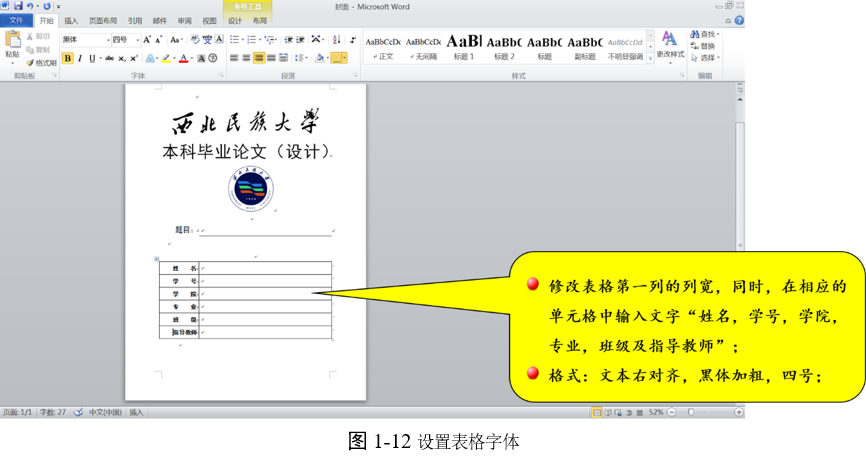Viewport: 866px width, 466px height.
Task: Click 选择 select button
Action: coord(704,57)
